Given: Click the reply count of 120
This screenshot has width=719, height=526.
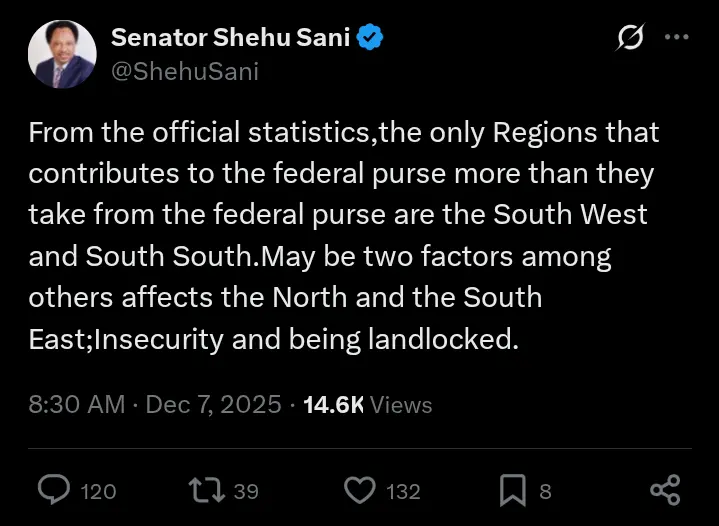Looking at the screenshot, I should (98, 491).
